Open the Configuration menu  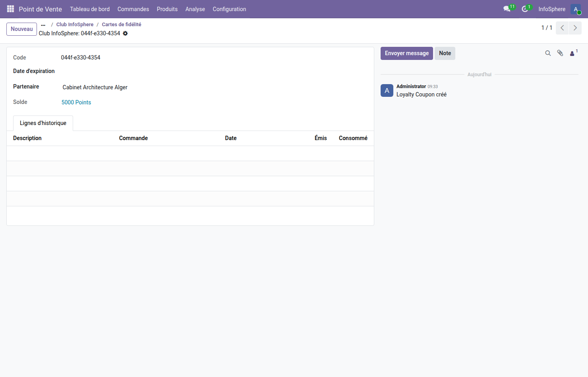229,9
